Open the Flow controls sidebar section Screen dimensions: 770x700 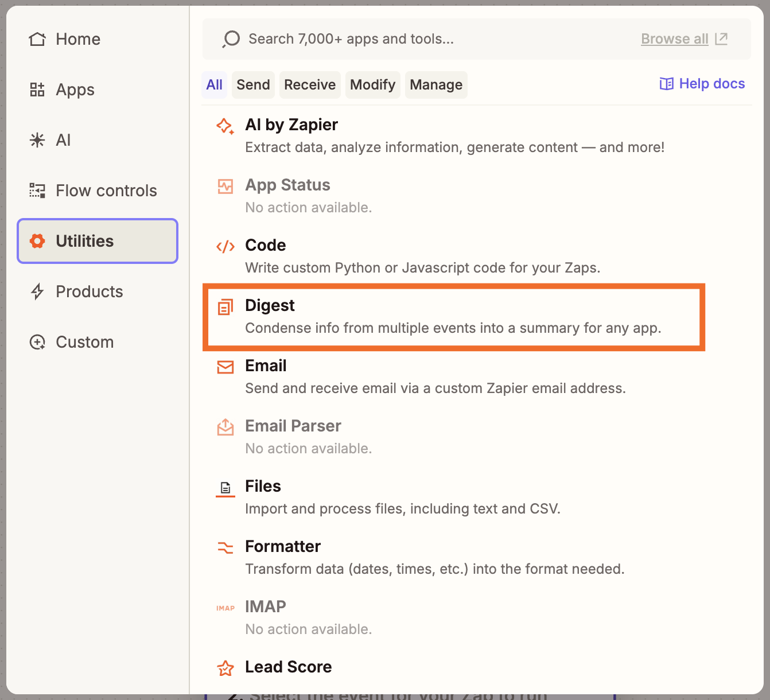coord(98,190)
